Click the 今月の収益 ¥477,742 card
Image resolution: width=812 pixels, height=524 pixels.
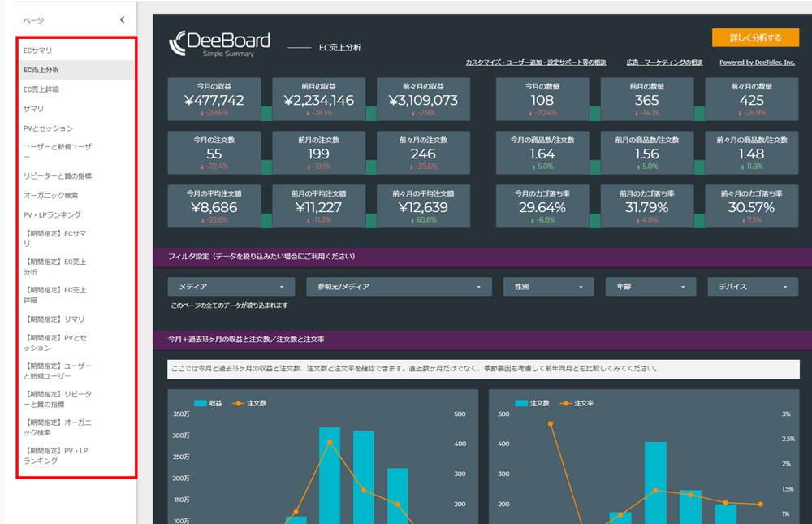tap(214, 99)
